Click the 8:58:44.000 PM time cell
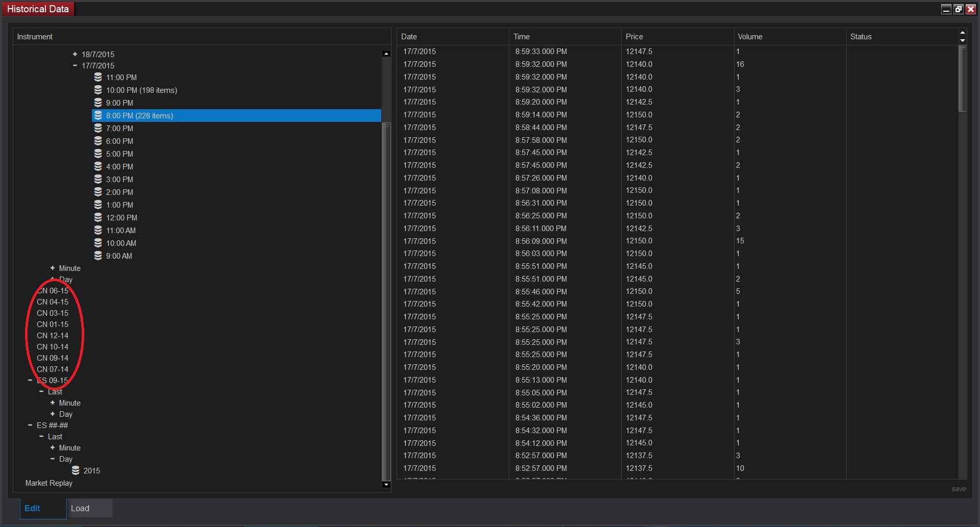The image size is (980, 527). [x=541, y=127]
